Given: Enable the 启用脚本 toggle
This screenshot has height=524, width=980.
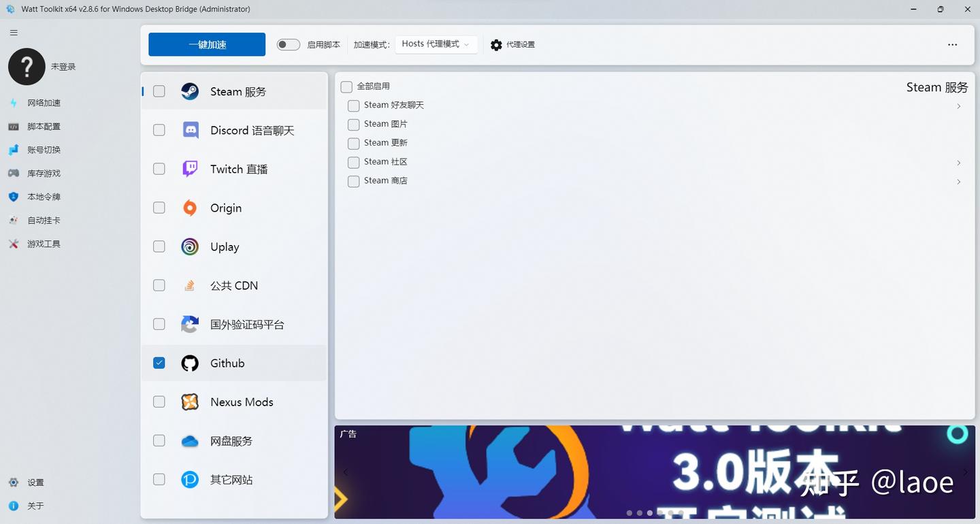Looking at the screenshot, I should pos(288,44).
